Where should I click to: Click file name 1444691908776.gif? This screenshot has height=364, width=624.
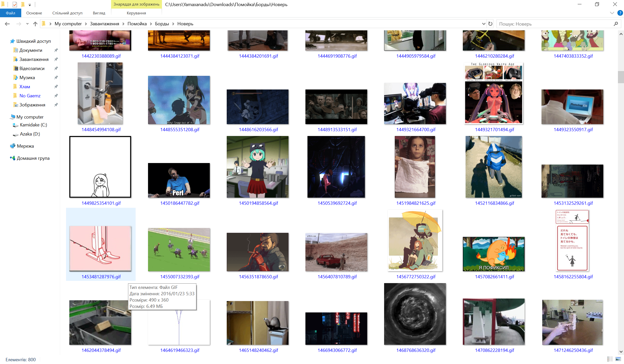click(x=337, y=56)
